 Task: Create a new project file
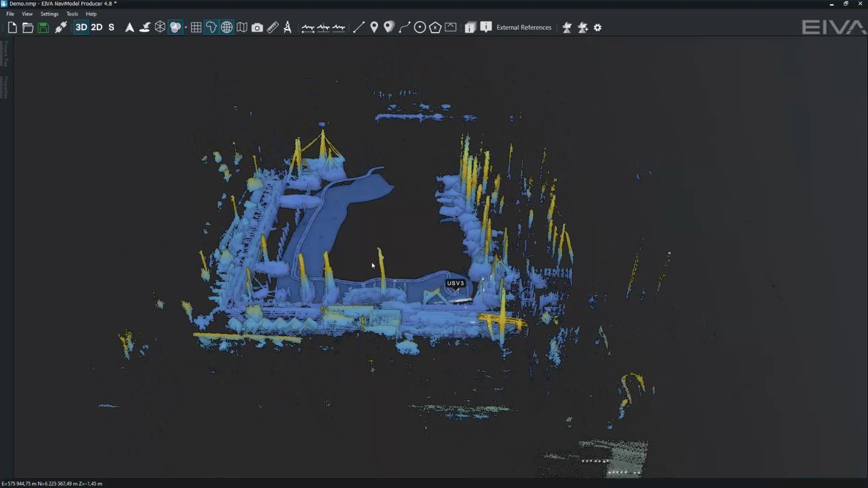12,28
